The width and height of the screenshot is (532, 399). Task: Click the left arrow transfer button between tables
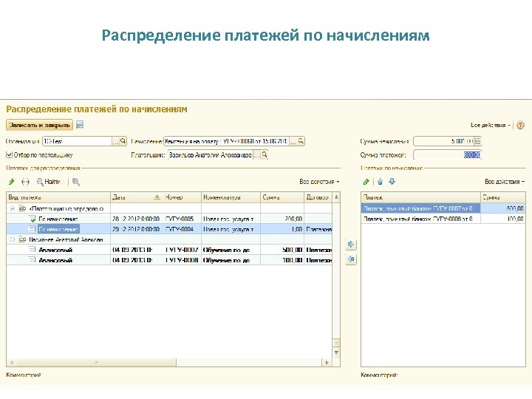pyautogui.click(x=351, y=259)
